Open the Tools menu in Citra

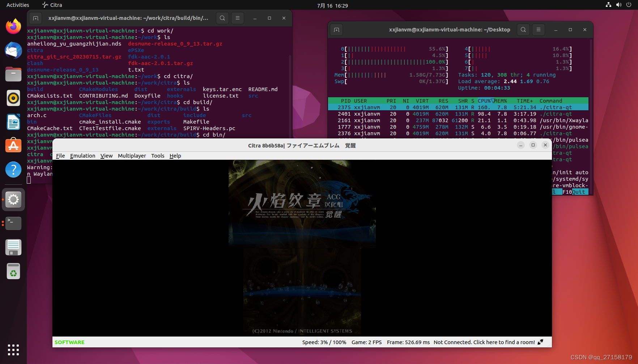coord(158,156)
